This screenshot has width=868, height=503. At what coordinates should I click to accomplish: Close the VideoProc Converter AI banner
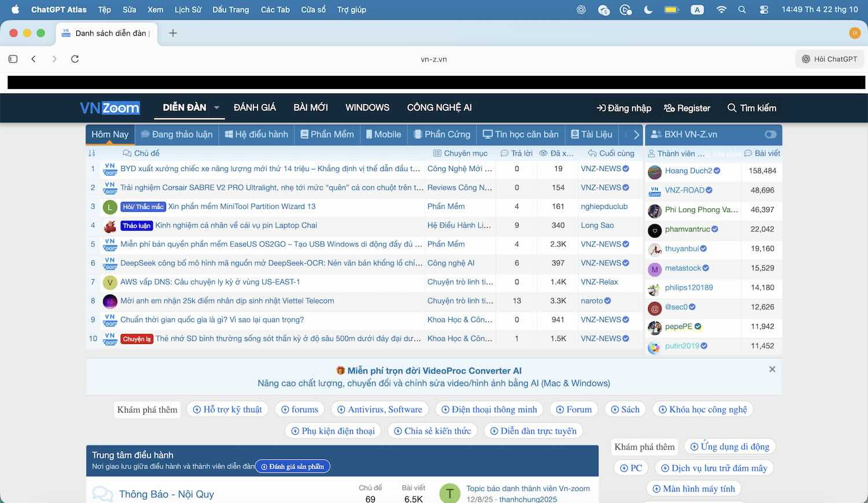click(x=772, y=369)
